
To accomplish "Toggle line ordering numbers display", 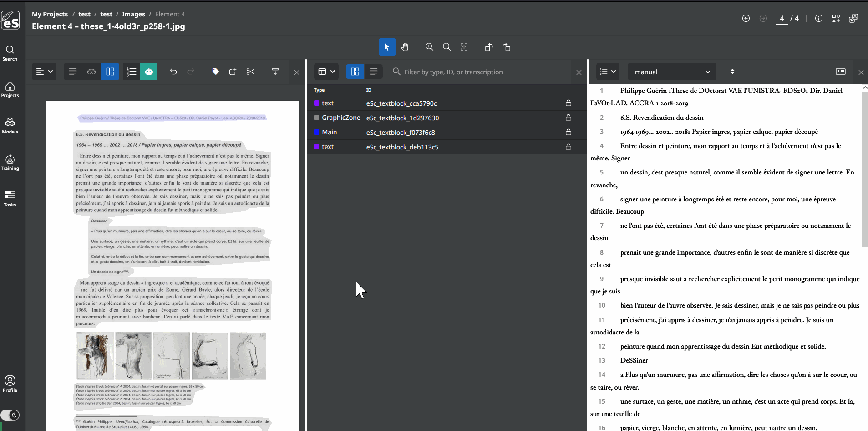I will (x=132, y=72).
